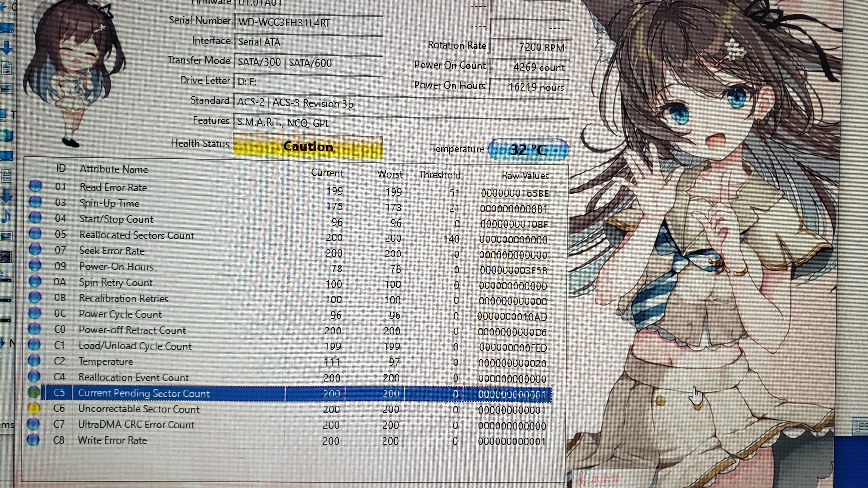This screenshot has width=868, height=488.
Task: Select the Reallocated Sectors Count row
Action: pyautogui.click(x=136, y=235)
